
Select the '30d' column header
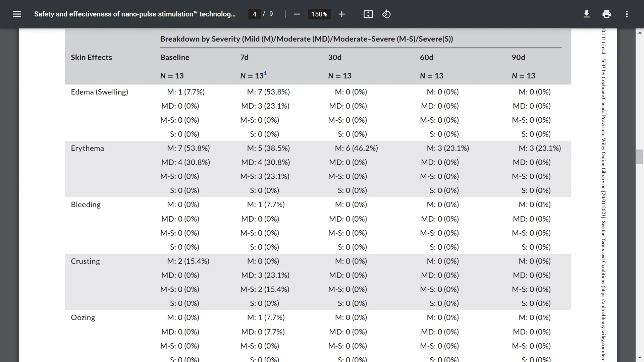tap(335, 57)
